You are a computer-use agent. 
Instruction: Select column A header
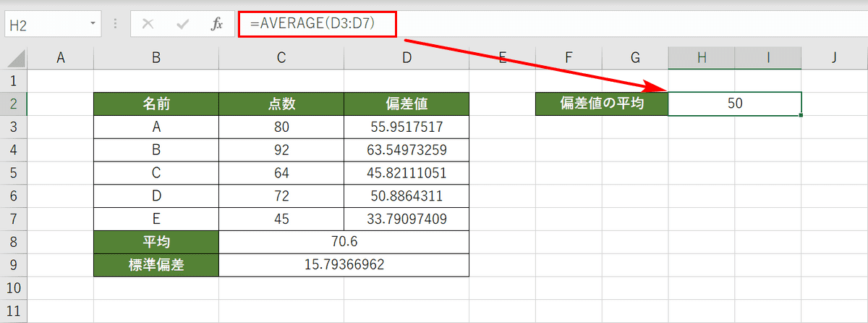[61, 57]
